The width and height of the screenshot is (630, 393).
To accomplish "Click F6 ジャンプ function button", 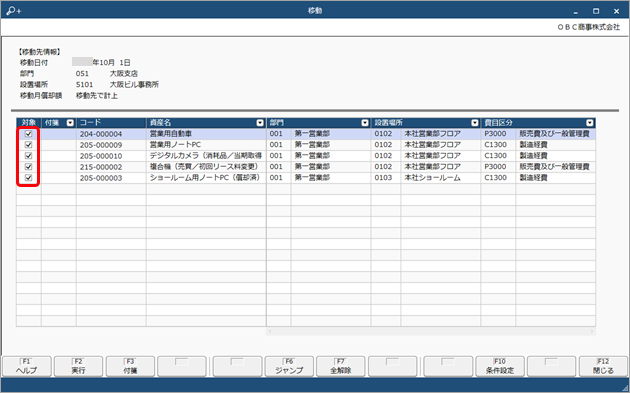I will coord(289,366).
